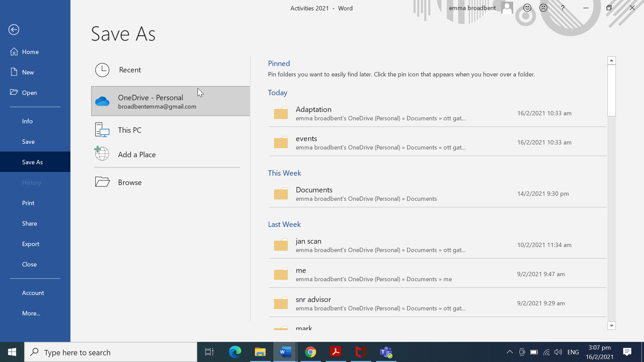
Task: Open Adobe Acrobat from taskbar
Action: coord(336,352)
